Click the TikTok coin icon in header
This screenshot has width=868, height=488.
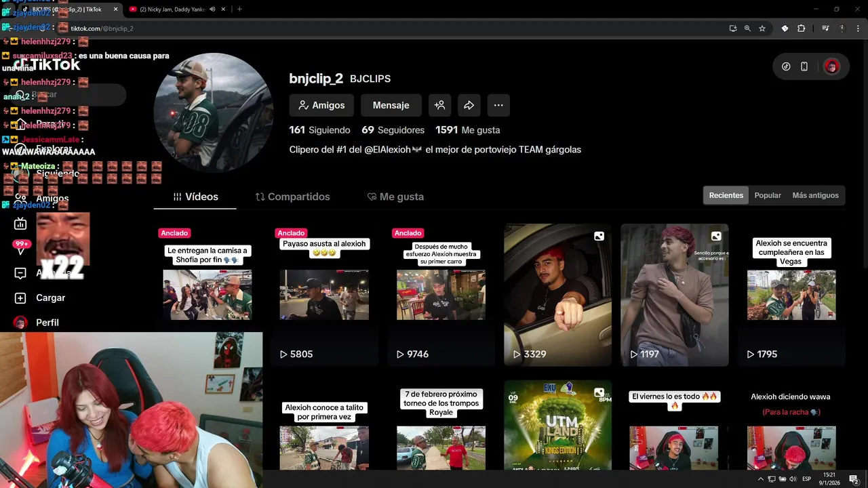(786, 66)
